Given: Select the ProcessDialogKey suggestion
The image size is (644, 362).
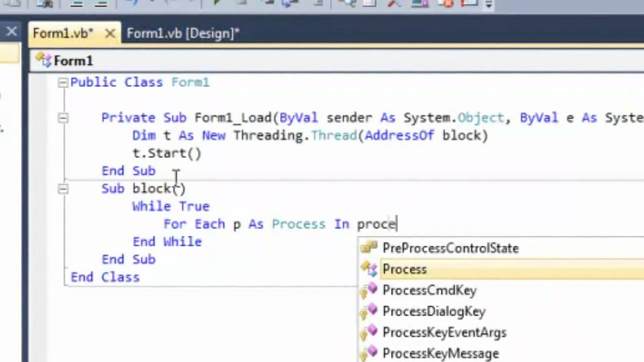Looking at the screenshot, I should (501, 311).
